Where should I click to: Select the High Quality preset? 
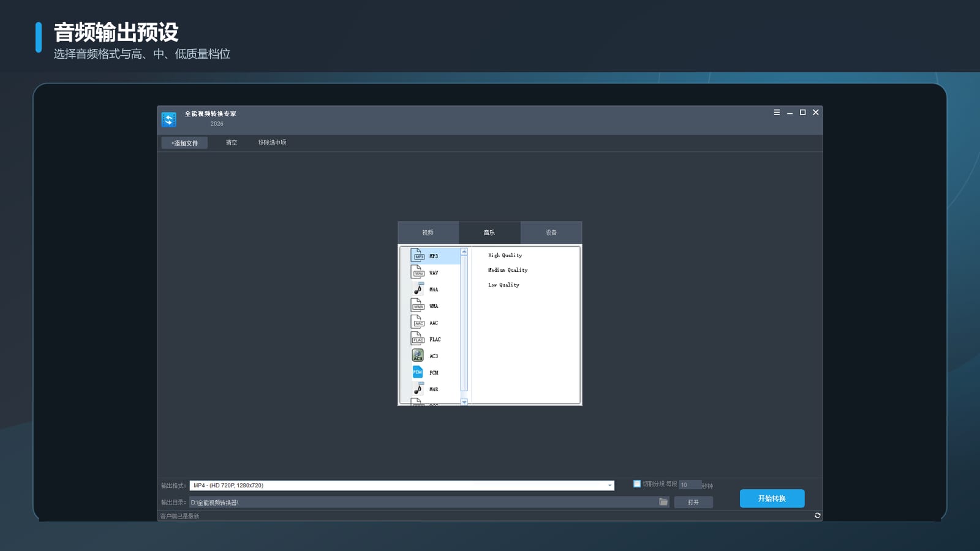(505, 255)
